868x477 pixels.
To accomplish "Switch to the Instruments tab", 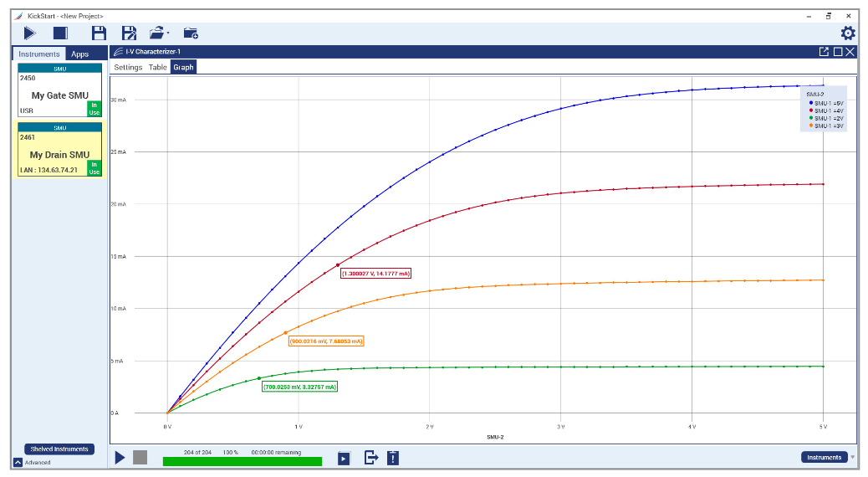I will [38, 54].
